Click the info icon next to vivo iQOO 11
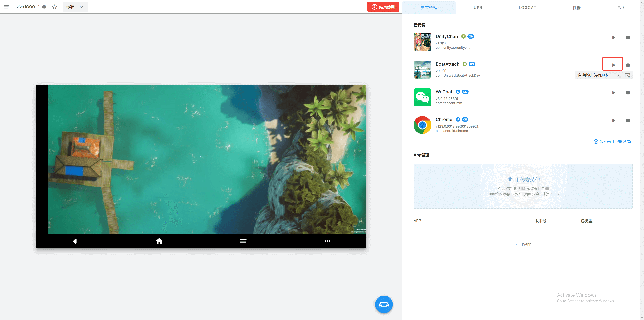 click(x=44, y=7)
